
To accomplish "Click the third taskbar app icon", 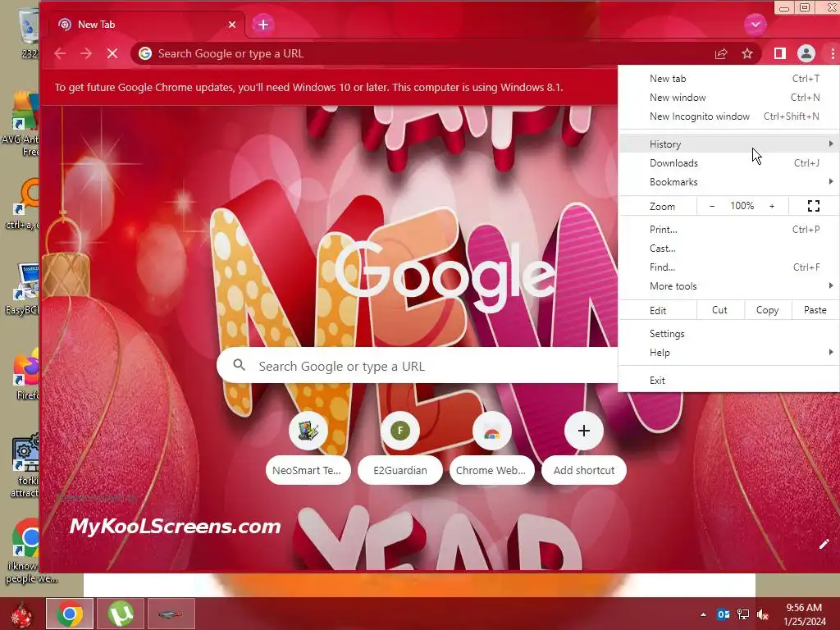I will pos(171,614).
